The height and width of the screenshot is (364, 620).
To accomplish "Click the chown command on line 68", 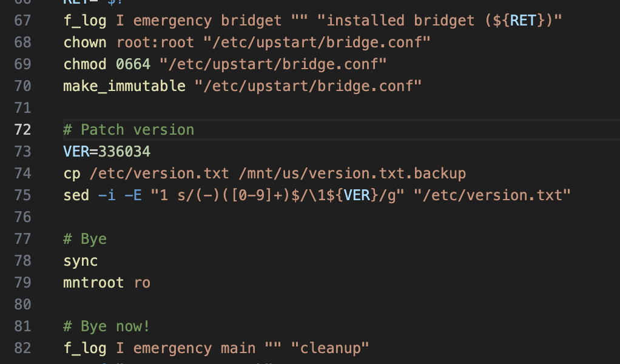I will pyautogui.click(x=85, y=42).
